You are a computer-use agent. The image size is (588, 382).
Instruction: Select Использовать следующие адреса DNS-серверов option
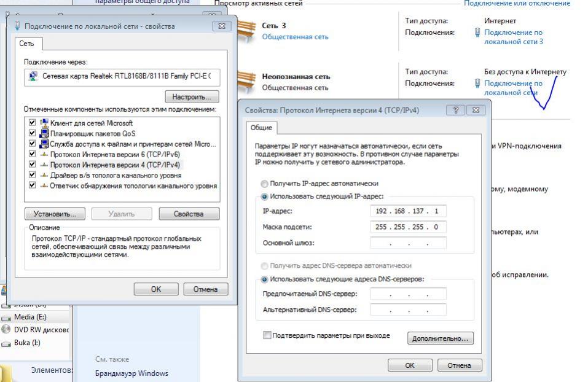coord(264,279)
